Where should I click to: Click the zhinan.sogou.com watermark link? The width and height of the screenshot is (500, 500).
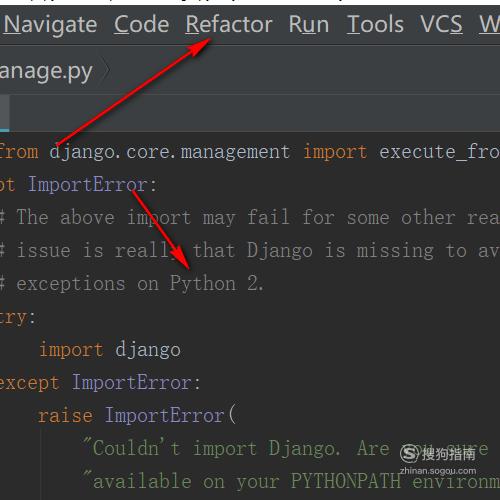pyautogui.click(x=438, y=471)
